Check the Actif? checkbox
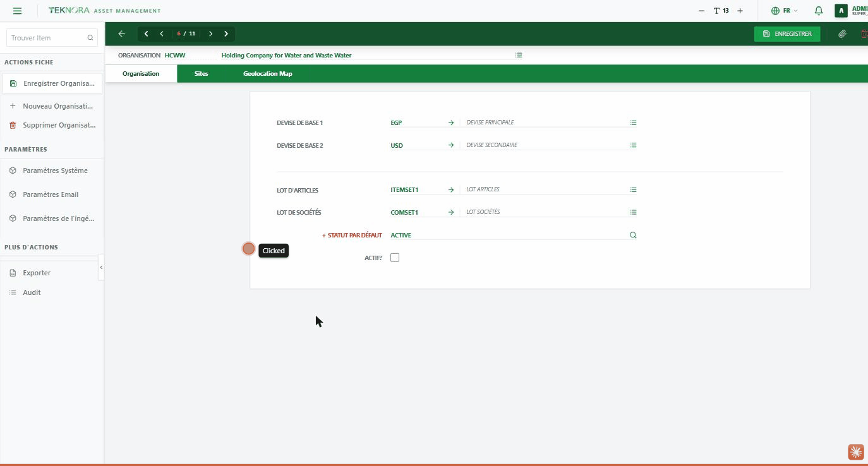The image size is (868, 466). tap(395, 258)
